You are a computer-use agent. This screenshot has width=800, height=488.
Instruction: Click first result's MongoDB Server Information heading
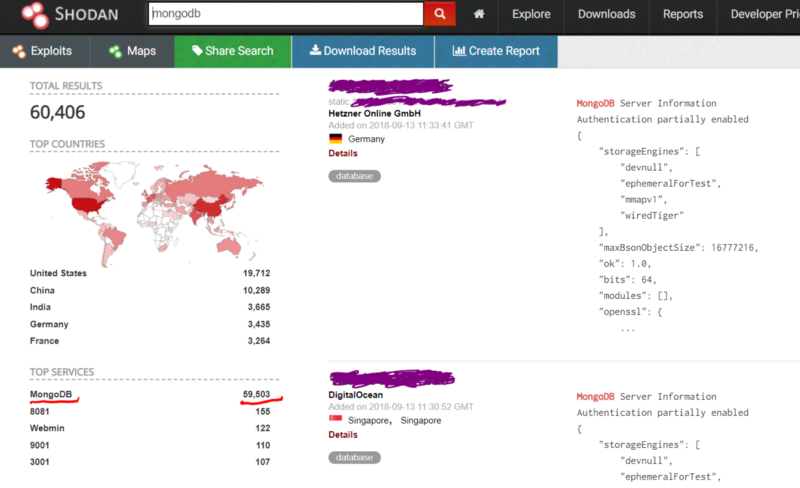646,103
